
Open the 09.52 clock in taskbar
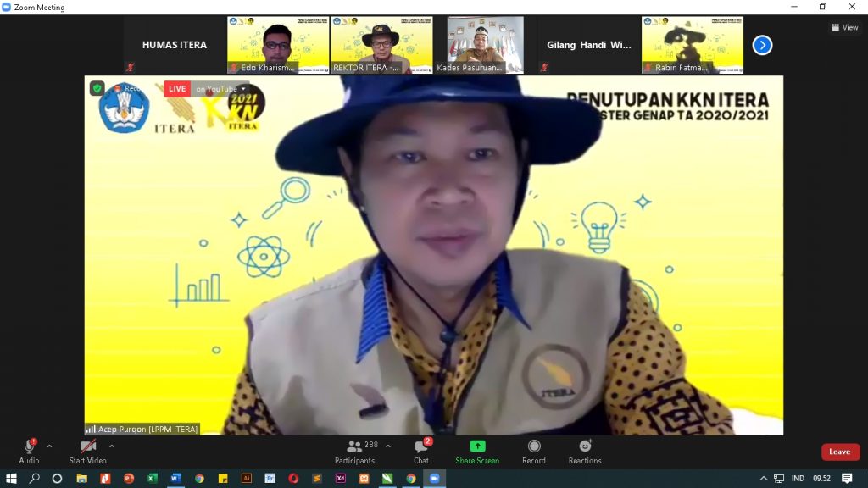tap(822, 479)
